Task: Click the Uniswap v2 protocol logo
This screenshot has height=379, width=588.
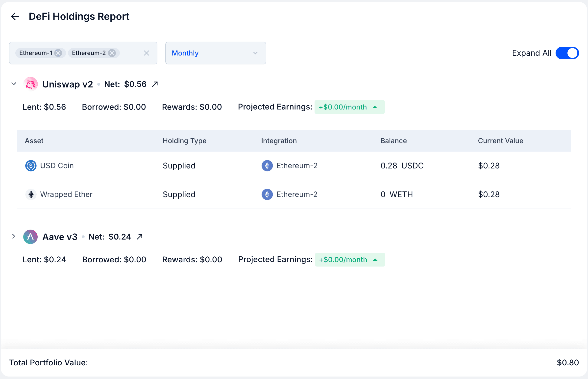Action: pyautogui.click(x=30, y=84)
